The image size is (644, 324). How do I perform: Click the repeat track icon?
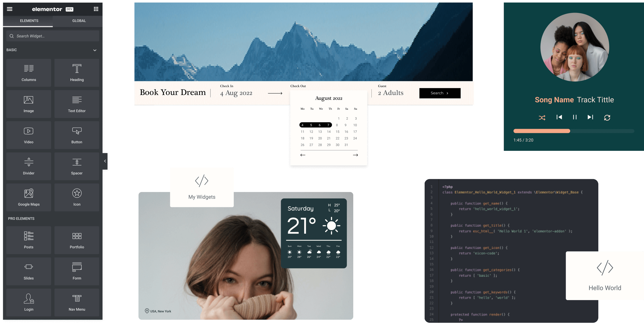click(607, 117)
